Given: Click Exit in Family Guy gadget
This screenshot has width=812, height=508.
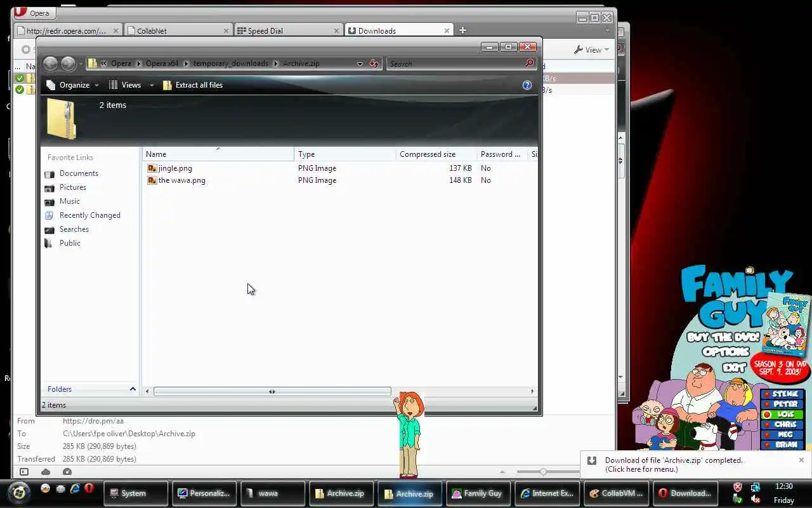Looking at the screenshot, I should [x=734, y=367].
